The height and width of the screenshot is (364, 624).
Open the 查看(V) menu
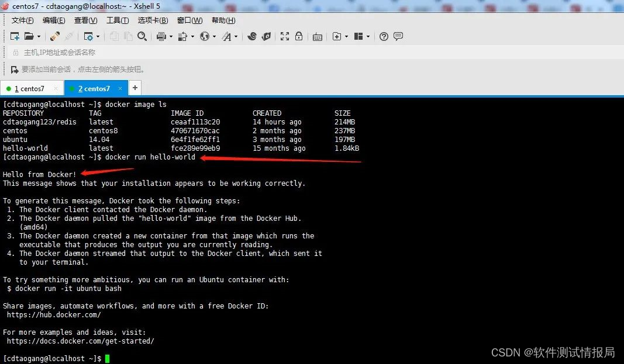click(x=85, y=20)
